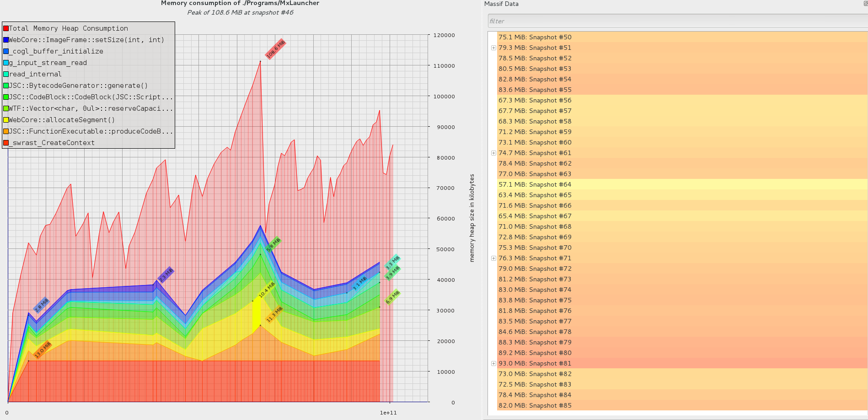Expand Snapshot #71 tree node
868x420 pixels.
(x=493, y=258)
